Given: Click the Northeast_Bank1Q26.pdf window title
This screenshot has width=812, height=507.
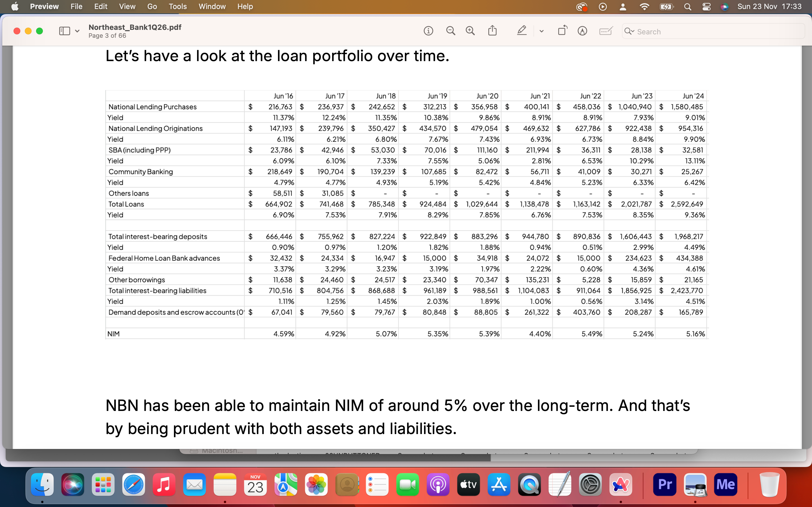Looking at the screenshot, I should coord(135,27).
